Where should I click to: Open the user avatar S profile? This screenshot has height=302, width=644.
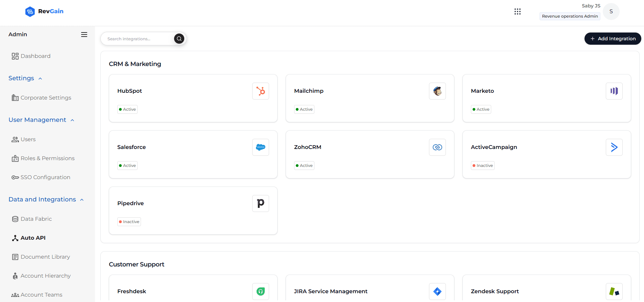click(611, 12)
